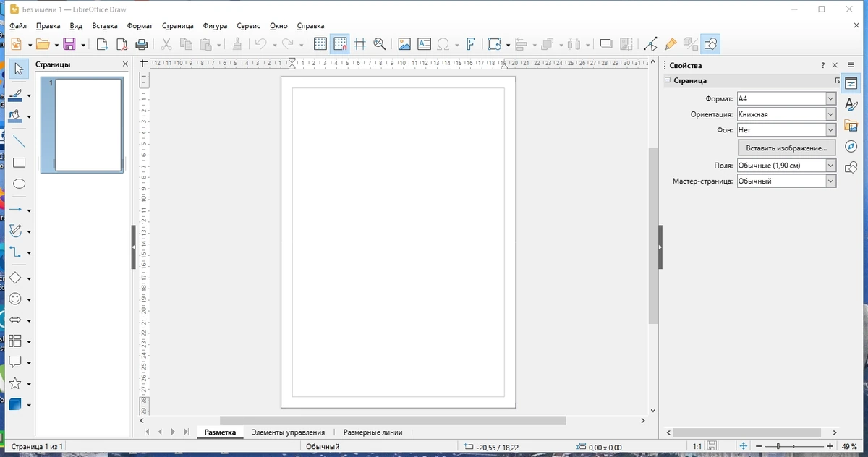This screenshot has width=868, height=457.
Task: Open special character dropdown arrow
Action: pos(456,45)
